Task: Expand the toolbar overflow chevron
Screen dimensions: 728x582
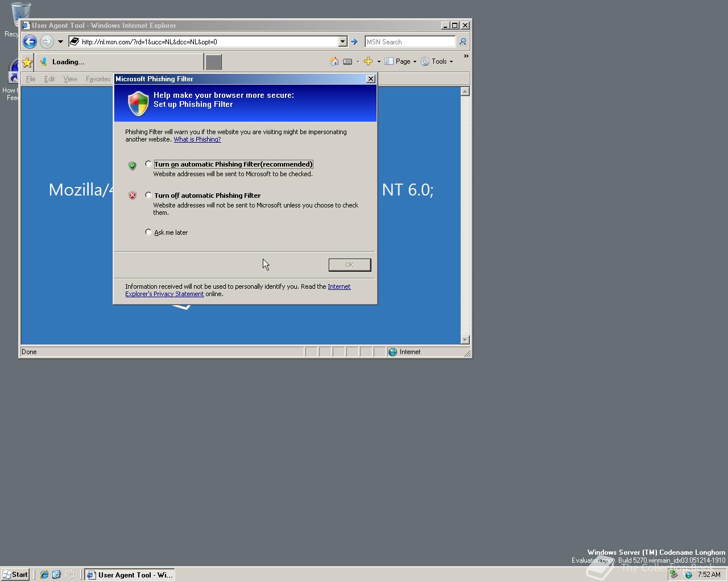Action: (466, 56)
